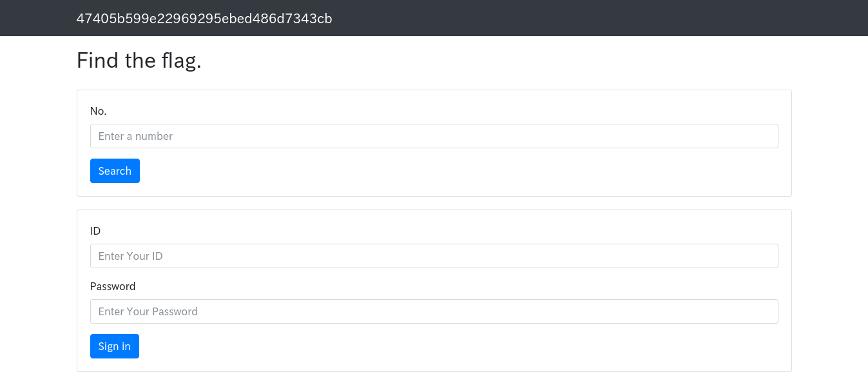Click the white margin left of the search card
The width and height of the screenshot is (868, 372).
[39, 143]
